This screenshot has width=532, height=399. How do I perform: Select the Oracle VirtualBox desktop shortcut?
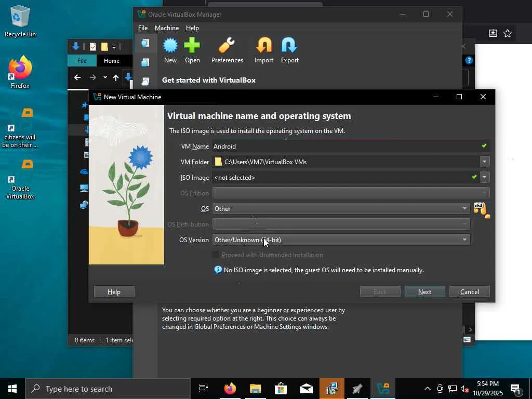pos(20,179)
